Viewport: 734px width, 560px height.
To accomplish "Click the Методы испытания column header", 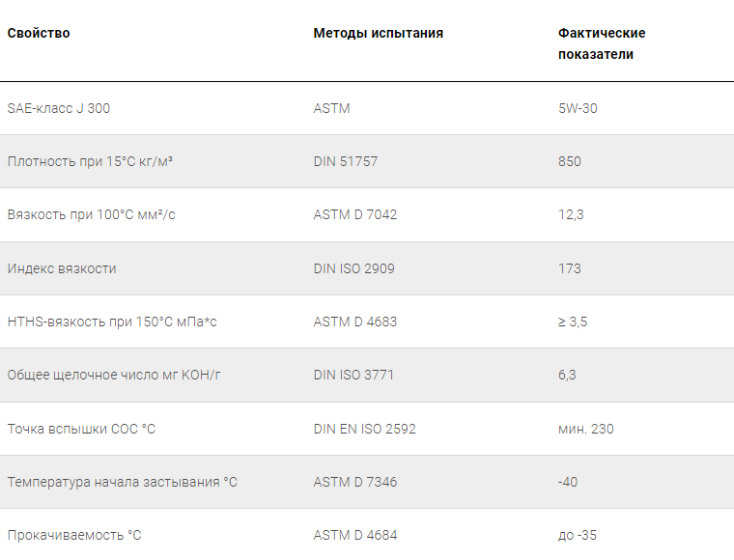I will tap(379, 33).
